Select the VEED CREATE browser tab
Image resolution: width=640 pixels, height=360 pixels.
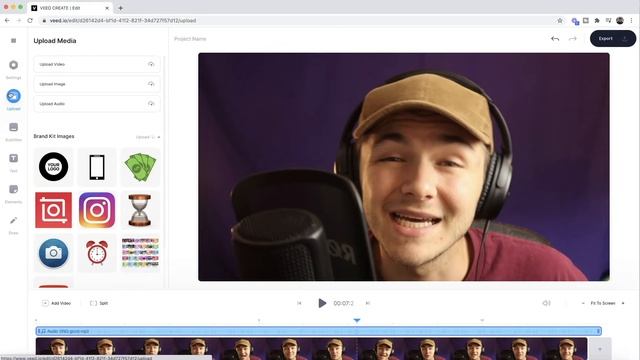coord(71,8)
